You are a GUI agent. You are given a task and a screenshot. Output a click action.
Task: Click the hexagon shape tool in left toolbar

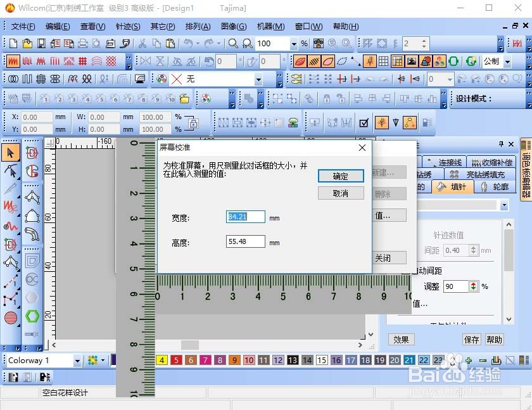click(x=32, y=316)
